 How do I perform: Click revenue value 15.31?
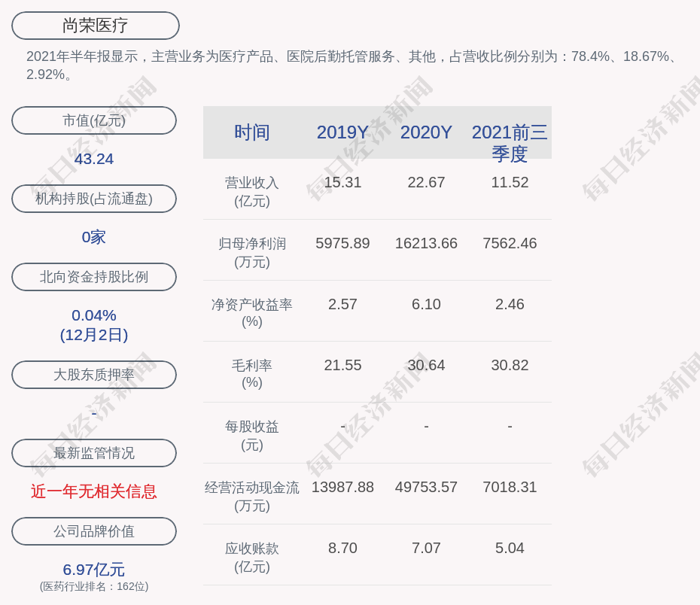click(x=342, y=183)
